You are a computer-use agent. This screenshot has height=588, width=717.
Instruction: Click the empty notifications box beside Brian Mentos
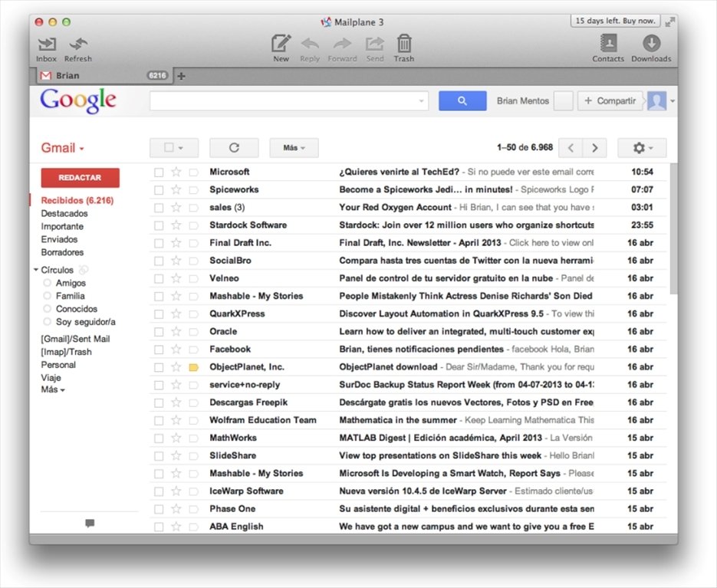coord(563,100)
